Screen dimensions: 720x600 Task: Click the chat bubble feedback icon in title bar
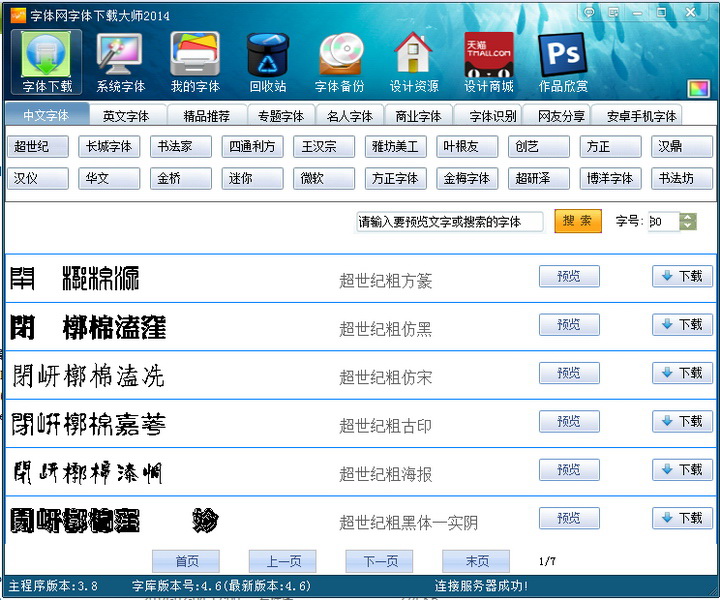pos(589,12)
